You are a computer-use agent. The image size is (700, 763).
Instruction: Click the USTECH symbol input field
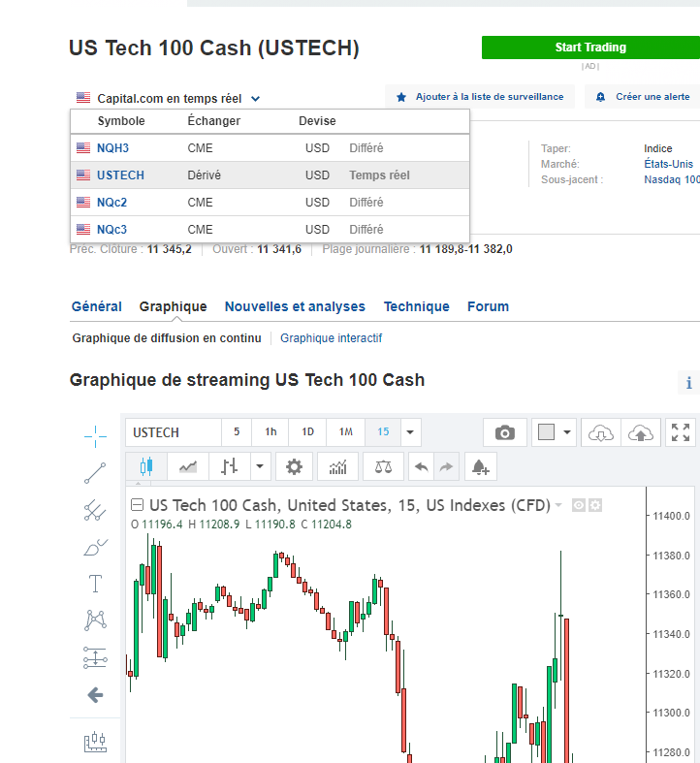pyautogui.click(x=174, y=432)
